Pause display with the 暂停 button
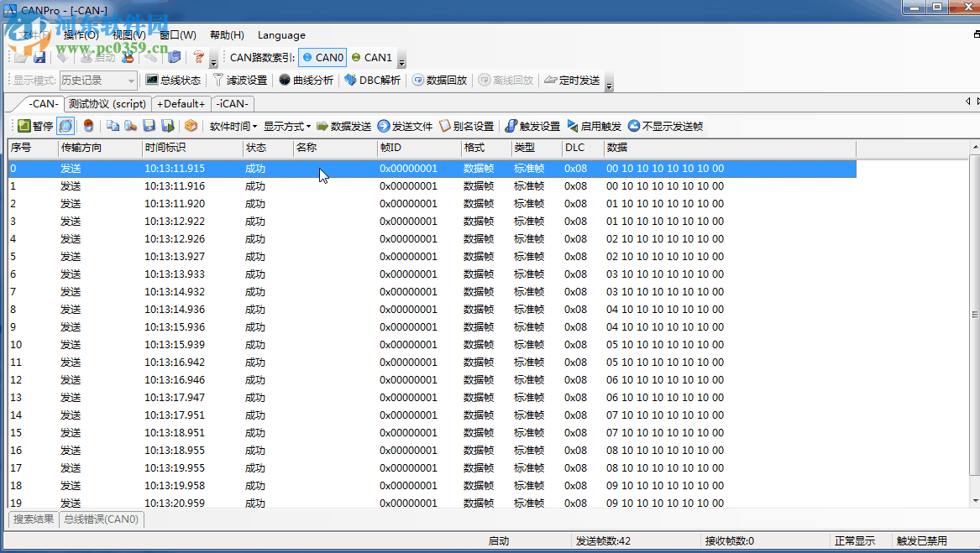 click(37, 126)
